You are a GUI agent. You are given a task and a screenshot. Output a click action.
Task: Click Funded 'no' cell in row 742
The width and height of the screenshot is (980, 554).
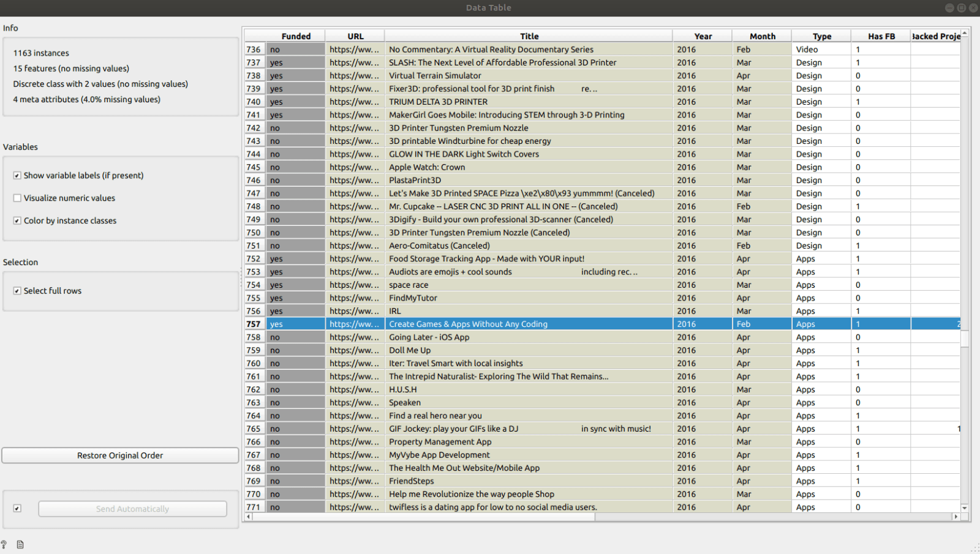[x=296, y=128]
